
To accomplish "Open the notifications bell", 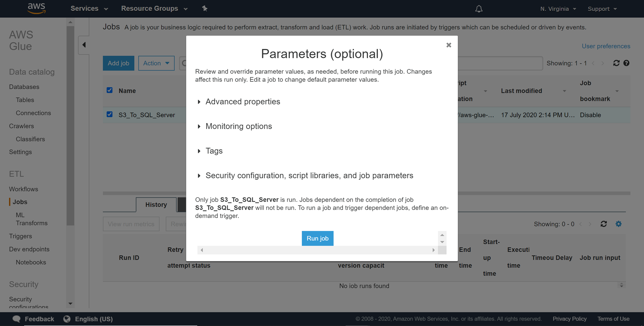I will click(x=479, y=9).
